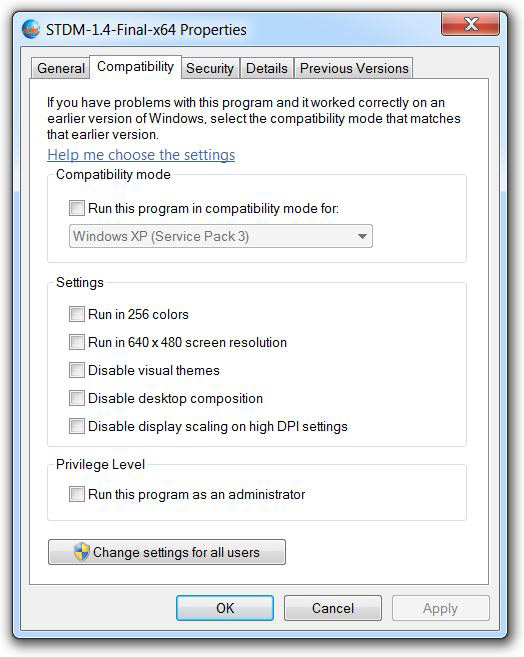Enable Run this program in compatibility mode
This screenshot has height=657, width=524.
click(77, 208)
